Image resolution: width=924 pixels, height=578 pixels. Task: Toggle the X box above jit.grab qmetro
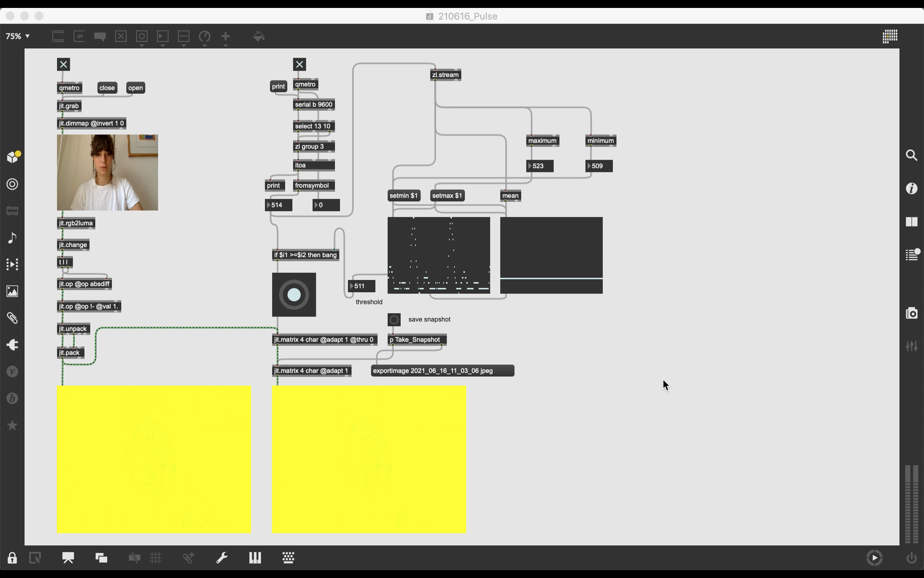click(x=64, y=64)
